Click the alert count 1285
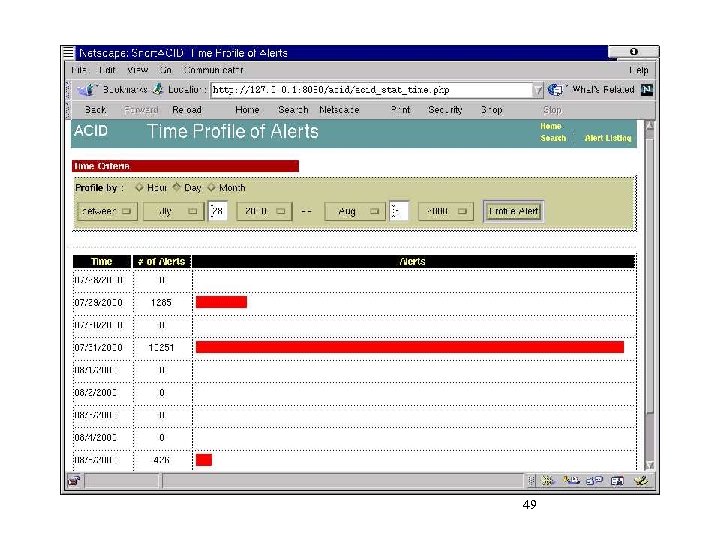720x540 pixels. [161, 303]
